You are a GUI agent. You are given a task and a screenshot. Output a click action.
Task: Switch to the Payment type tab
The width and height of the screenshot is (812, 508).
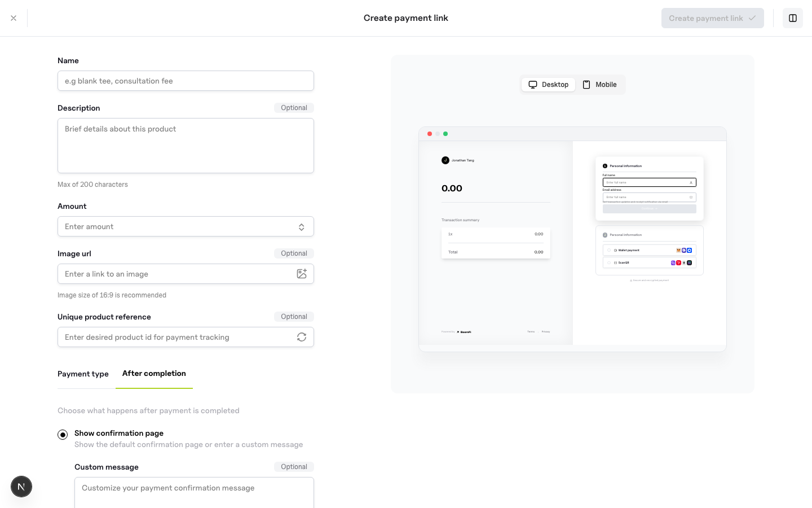(83, 374)
